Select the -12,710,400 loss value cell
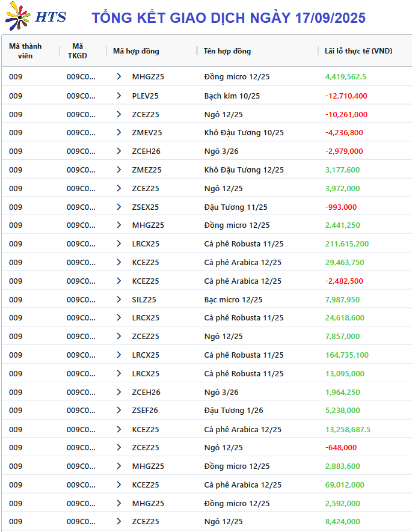412x532 pixels. tap(346, 96)
